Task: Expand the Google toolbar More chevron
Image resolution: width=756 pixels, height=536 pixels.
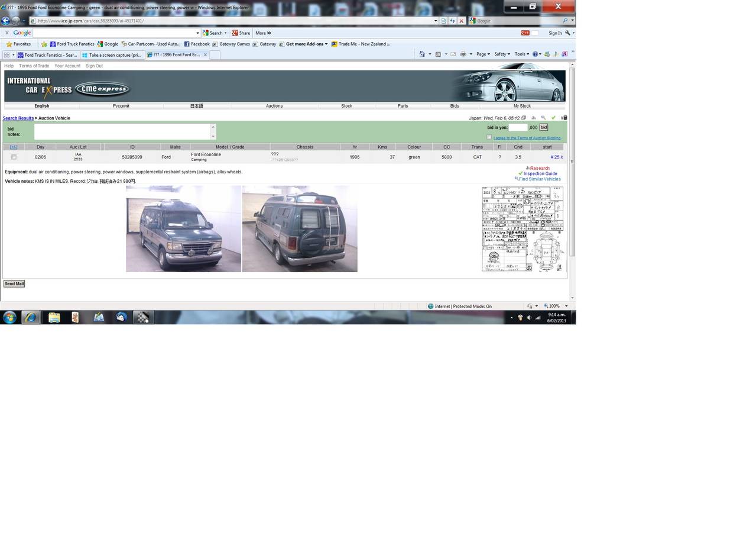Action: coord(263,33)
